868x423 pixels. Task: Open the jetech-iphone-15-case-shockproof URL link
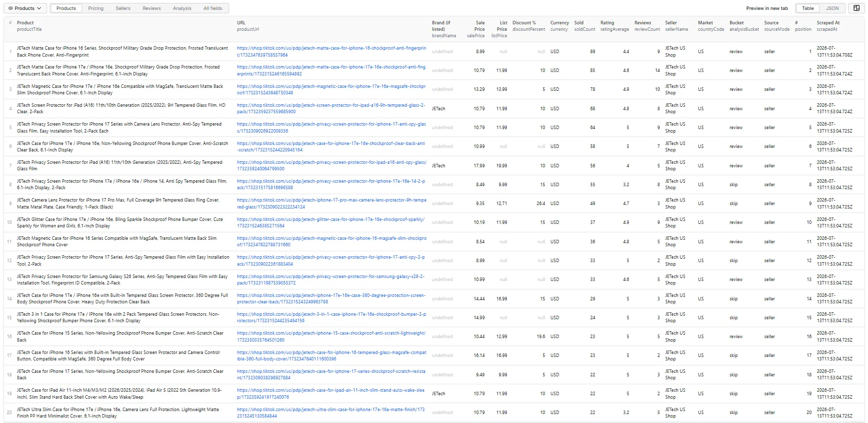click(x=331, y=337)
